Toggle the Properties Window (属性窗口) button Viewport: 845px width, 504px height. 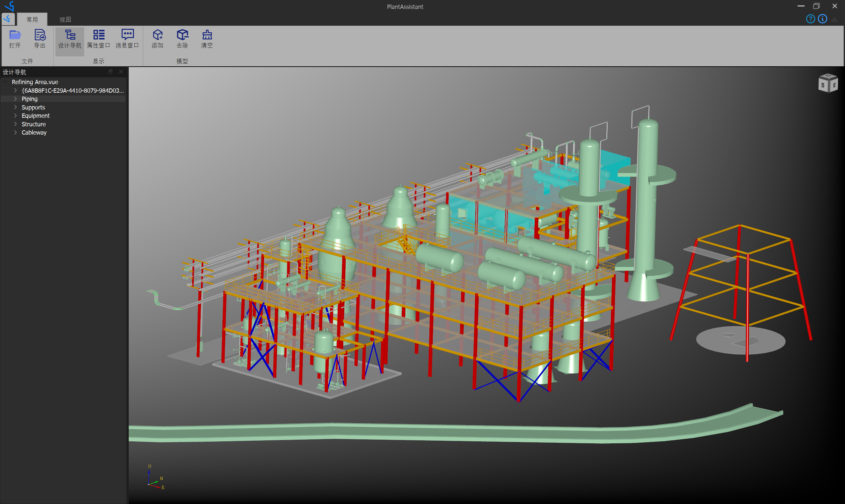tap(99, 35)
